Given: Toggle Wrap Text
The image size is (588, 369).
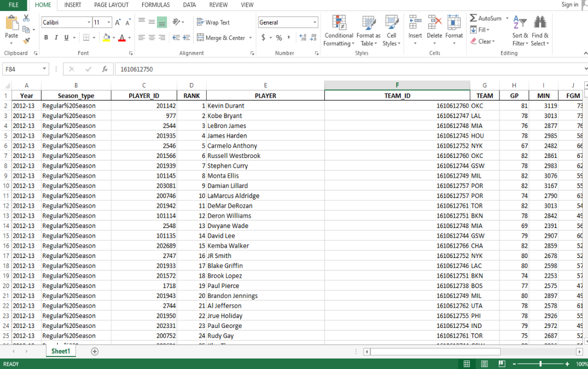Looking at the screenshot, I should (213, 22).
